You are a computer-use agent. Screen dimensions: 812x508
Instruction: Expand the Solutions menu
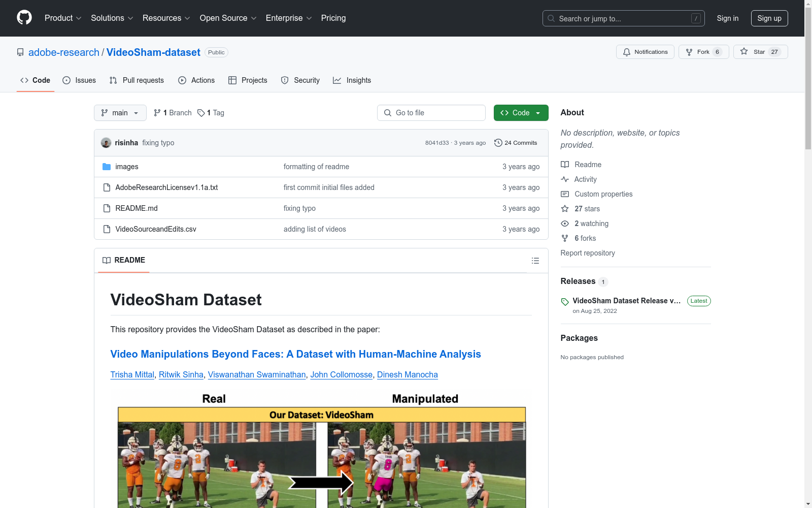(x=112, y=18)
